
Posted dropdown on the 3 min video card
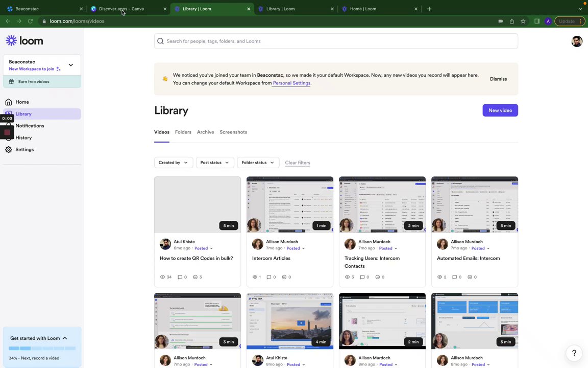203,364
